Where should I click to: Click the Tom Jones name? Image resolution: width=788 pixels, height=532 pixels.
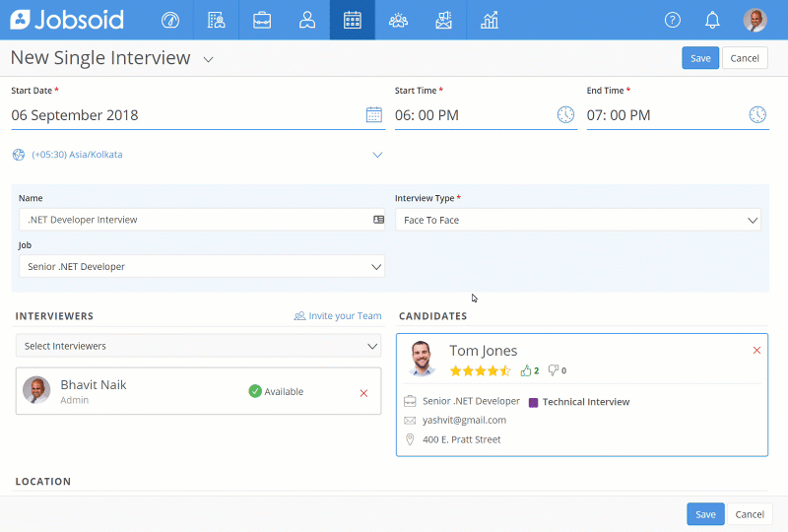pos(483,351)
